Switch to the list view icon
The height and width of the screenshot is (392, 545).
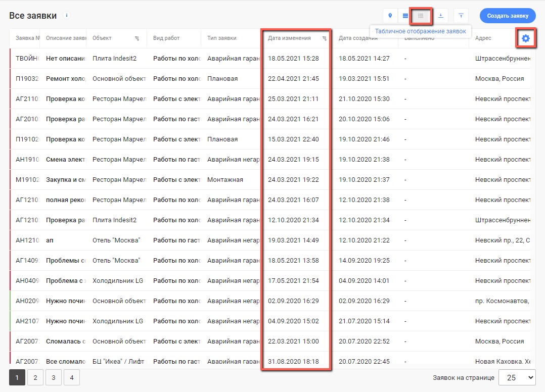[x=405, y=16]
